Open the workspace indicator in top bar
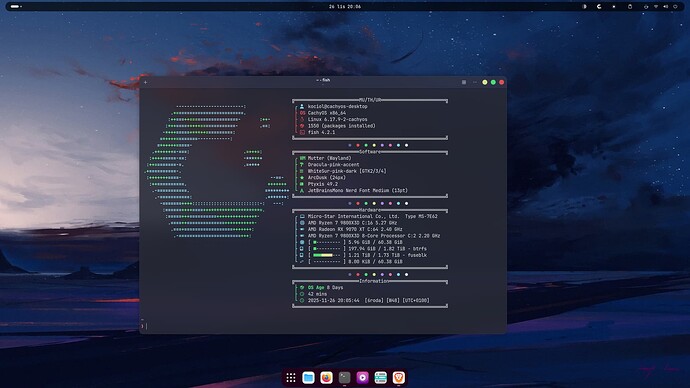The height and width of the screenshot is (388, 690). 16,7
